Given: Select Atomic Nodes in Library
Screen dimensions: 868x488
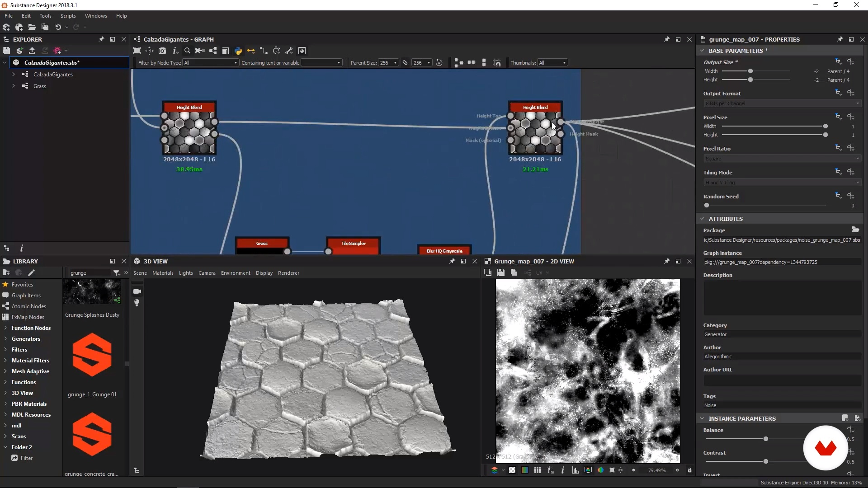Looking at the screenshot, I should click(29, 306).
